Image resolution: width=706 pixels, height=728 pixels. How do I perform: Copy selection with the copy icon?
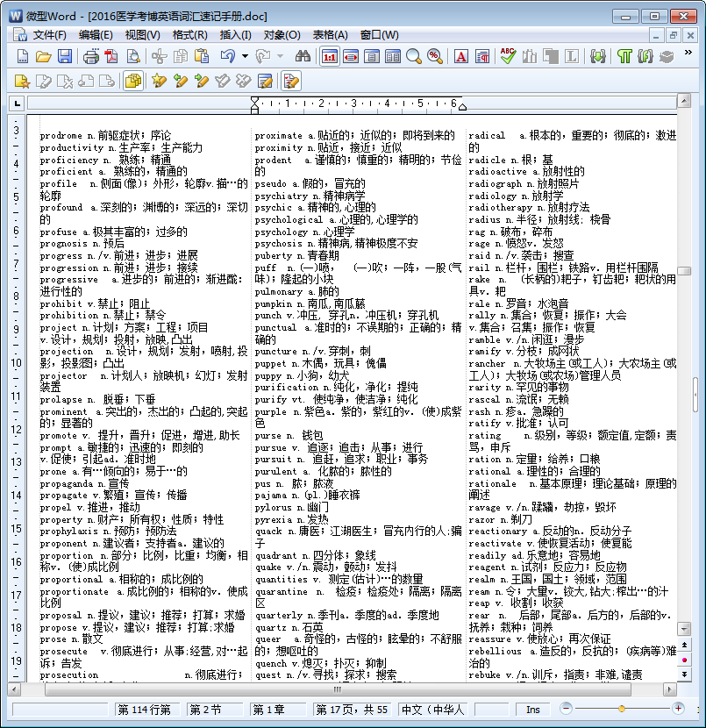(x=180, y=57)
